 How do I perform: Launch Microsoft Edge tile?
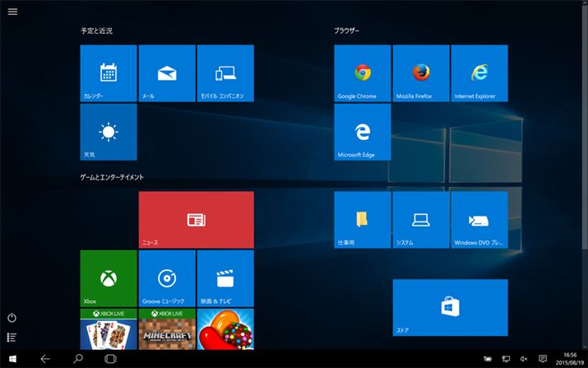click(x=362, y=132)
